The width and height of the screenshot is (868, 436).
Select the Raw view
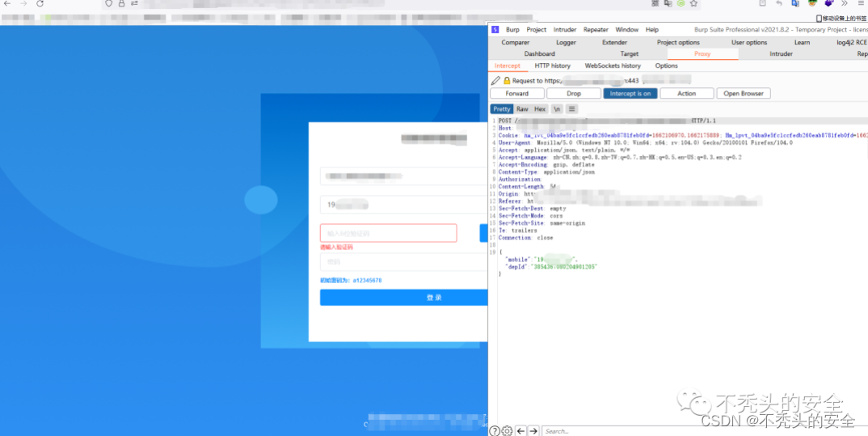pos(522,109)
